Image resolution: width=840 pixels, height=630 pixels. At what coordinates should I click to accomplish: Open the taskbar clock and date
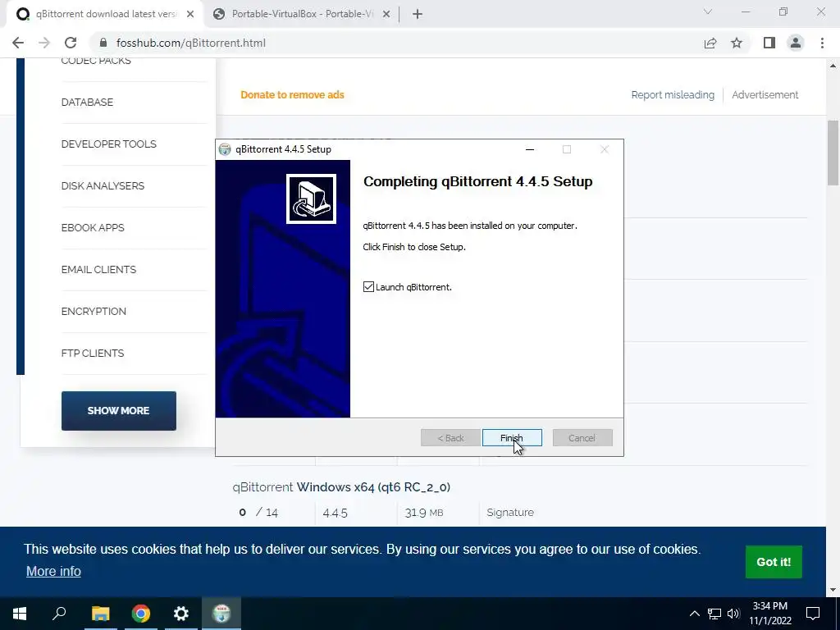coord(770,614)
